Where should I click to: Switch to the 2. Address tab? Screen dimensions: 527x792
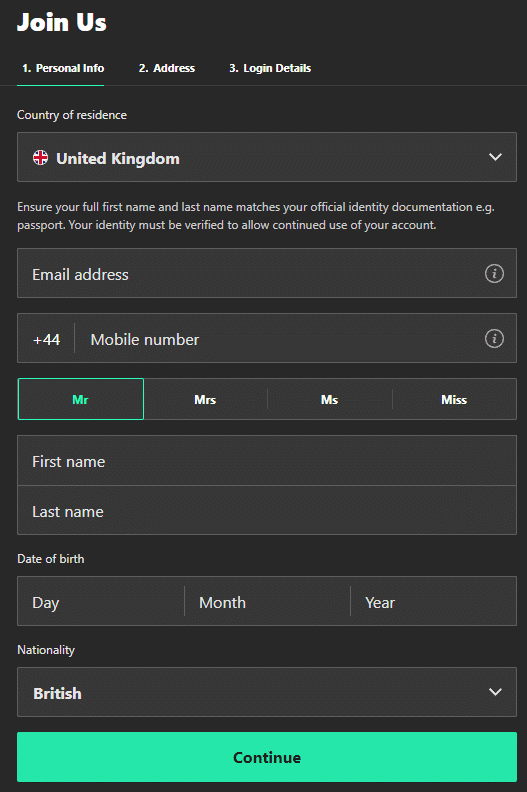(167, 68)
